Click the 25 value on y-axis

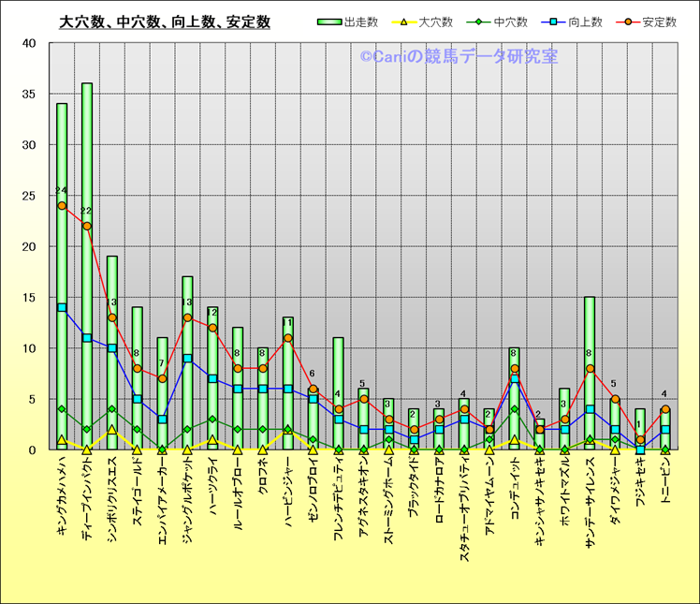coord(28,196)
